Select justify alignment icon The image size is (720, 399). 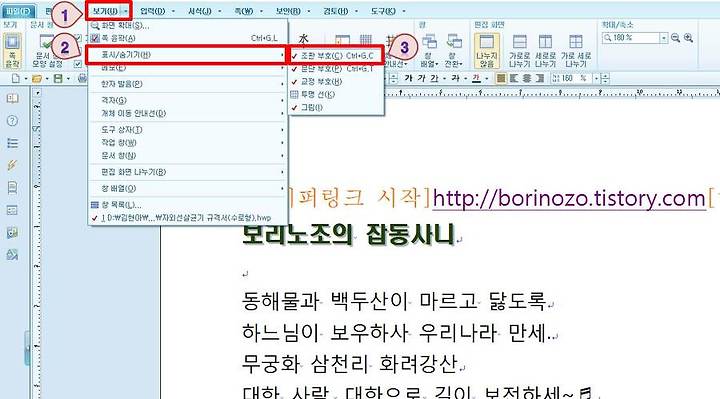point(501,79)
